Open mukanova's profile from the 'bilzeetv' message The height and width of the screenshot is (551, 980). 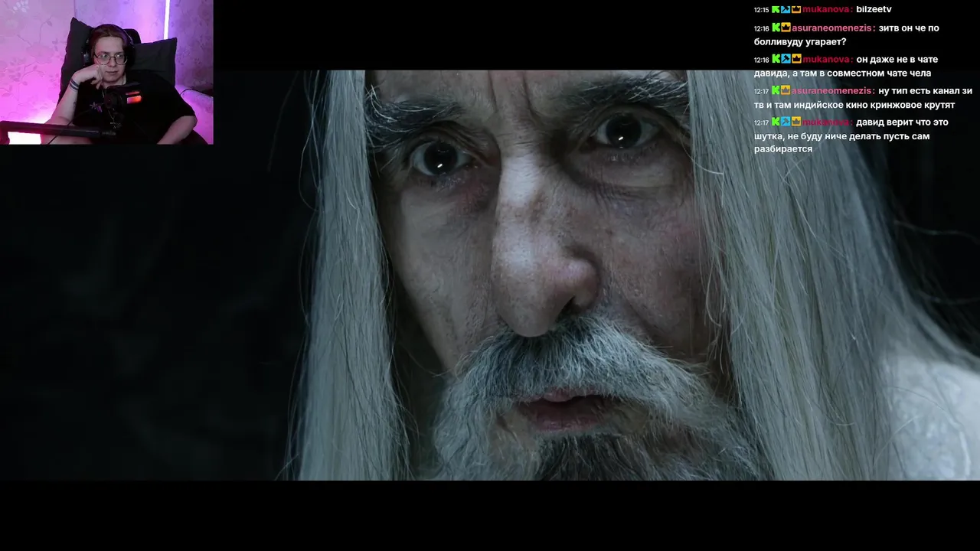pos(826,9)
